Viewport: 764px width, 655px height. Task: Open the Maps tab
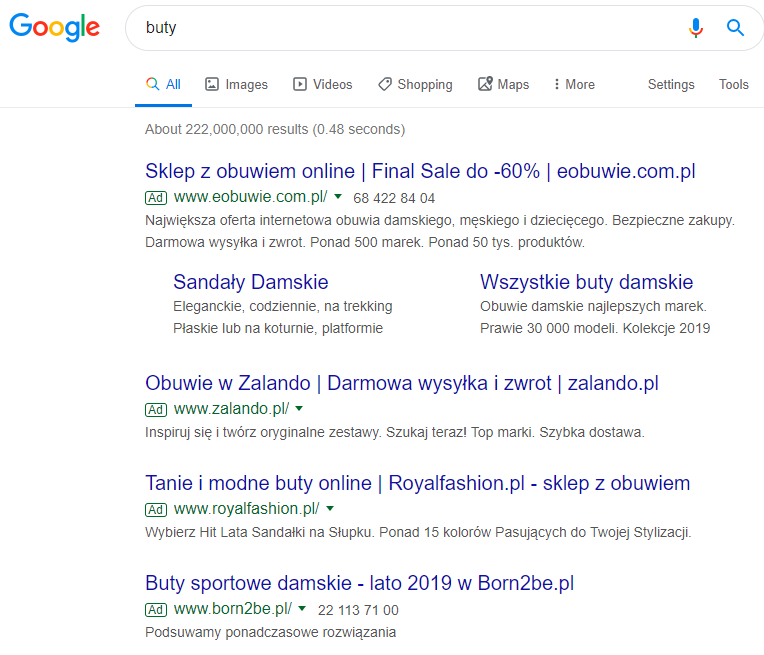[503, 84]
